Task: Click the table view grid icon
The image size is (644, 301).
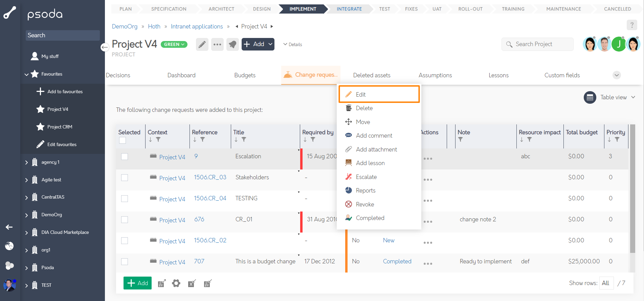Action: (590, 98)
